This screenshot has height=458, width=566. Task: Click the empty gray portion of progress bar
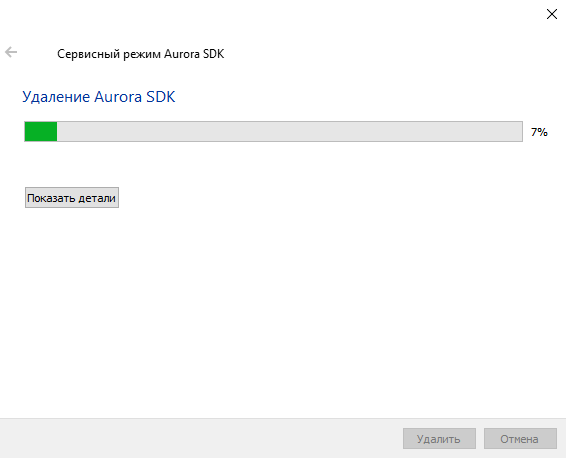coord(289,131)
